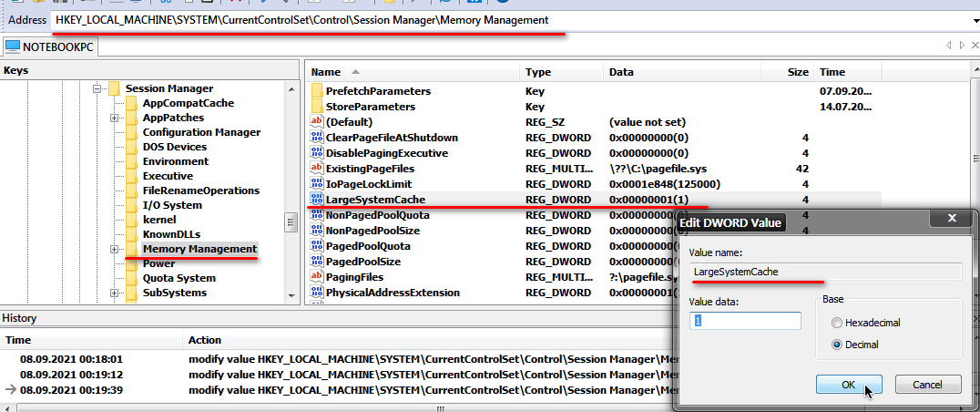Click the Time column header in values list
980x412 pixels.
848,72
